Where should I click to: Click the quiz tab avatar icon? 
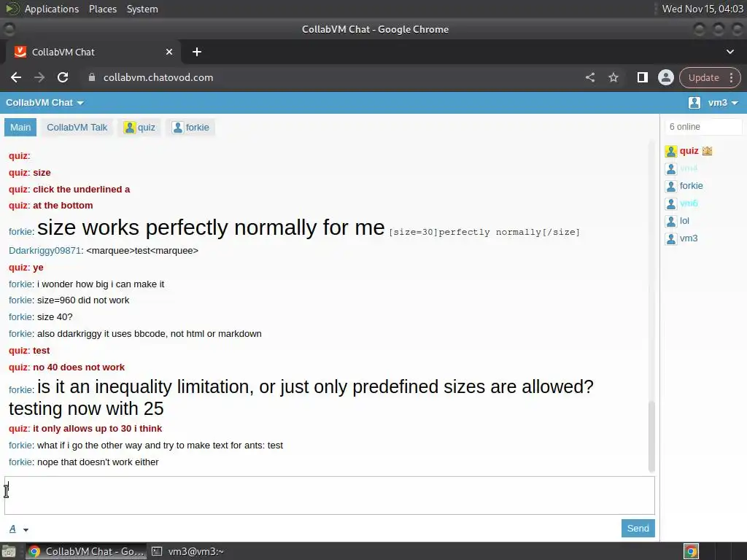tap(129, 128)
